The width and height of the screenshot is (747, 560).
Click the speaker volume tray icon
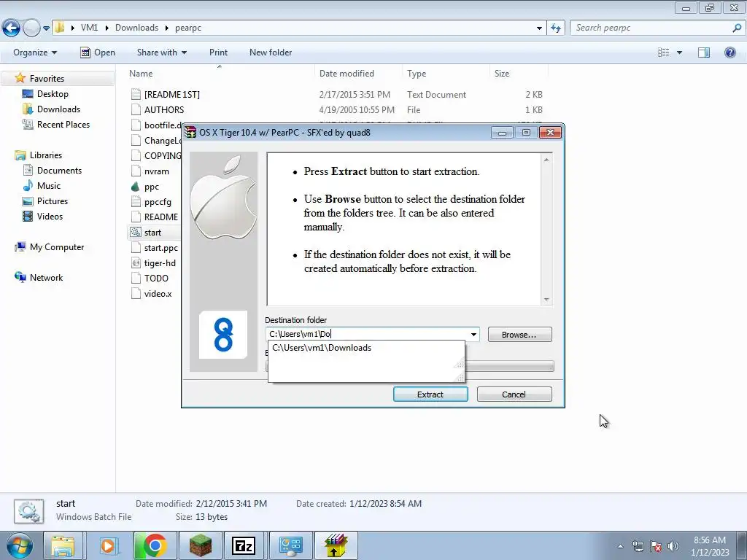coord(673,546)
